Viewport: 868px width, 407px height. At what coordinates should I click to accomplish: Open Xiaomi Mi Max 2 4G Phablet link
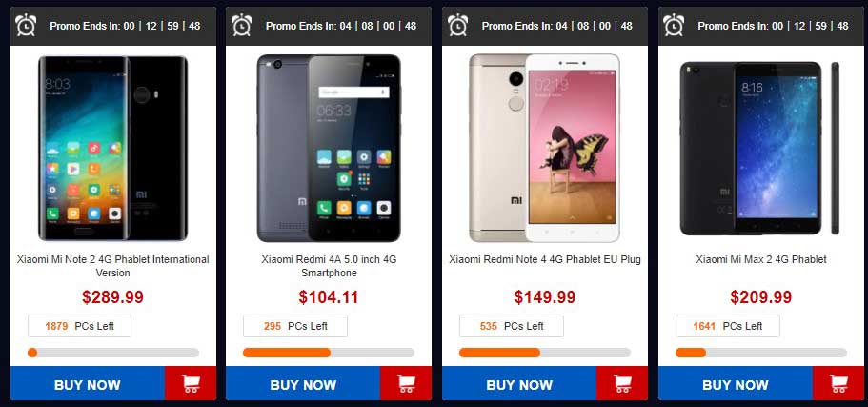pos(761,259)
